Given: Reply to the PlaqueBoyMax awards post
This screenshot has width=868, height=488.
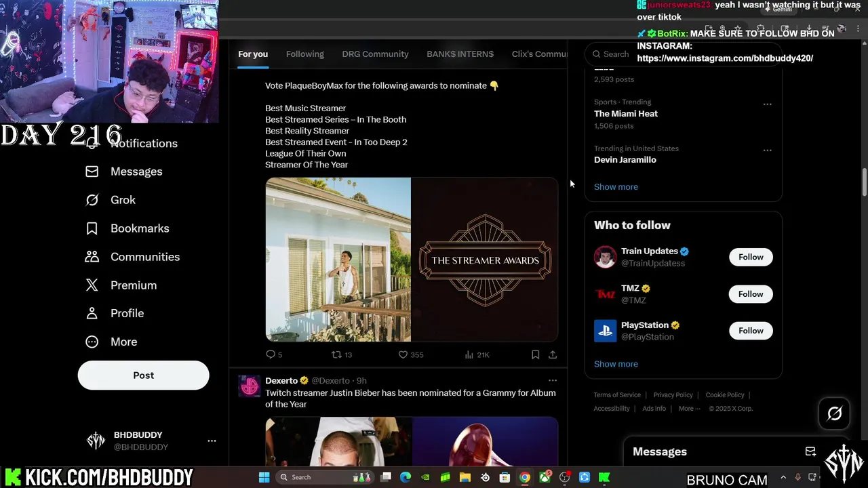Looking at the screenshot, I should [274, 354].
